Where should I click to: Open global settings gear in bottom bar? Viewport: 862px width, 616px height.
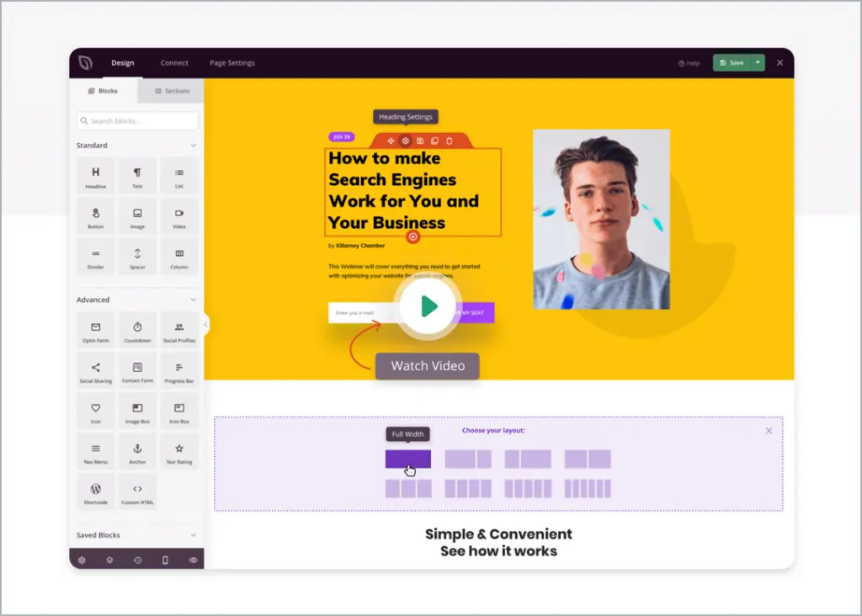click(x=82, y=560)
